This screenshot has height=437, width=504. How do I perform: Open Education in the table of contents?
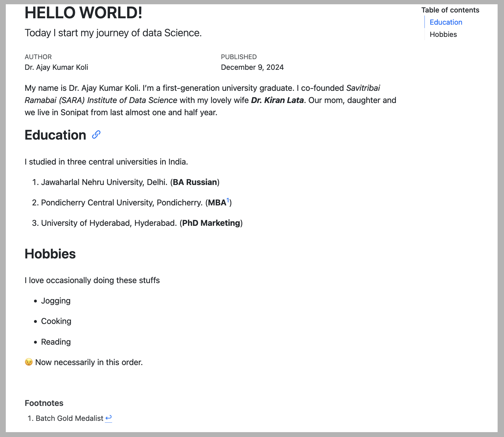pos(446,22)
